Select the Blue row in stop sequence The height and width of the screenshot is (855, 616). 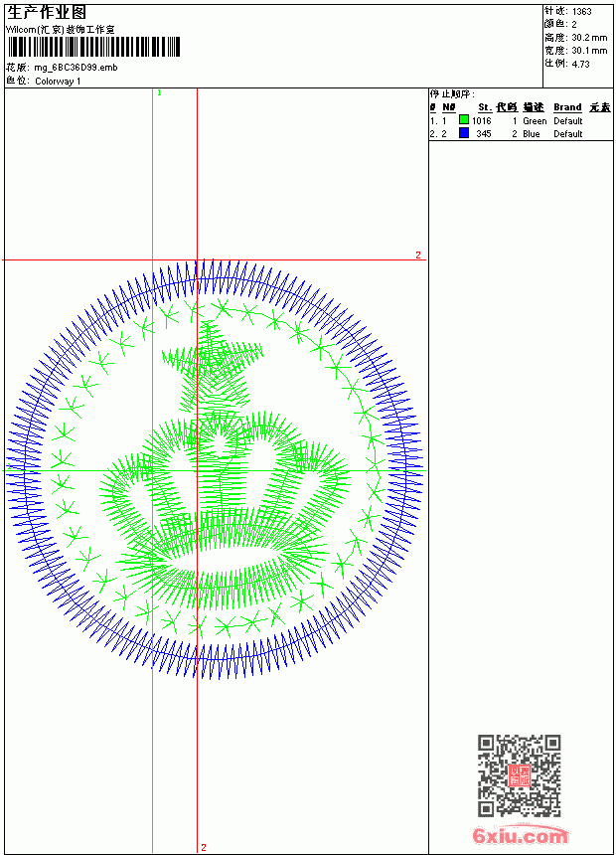tap(521, 133)
